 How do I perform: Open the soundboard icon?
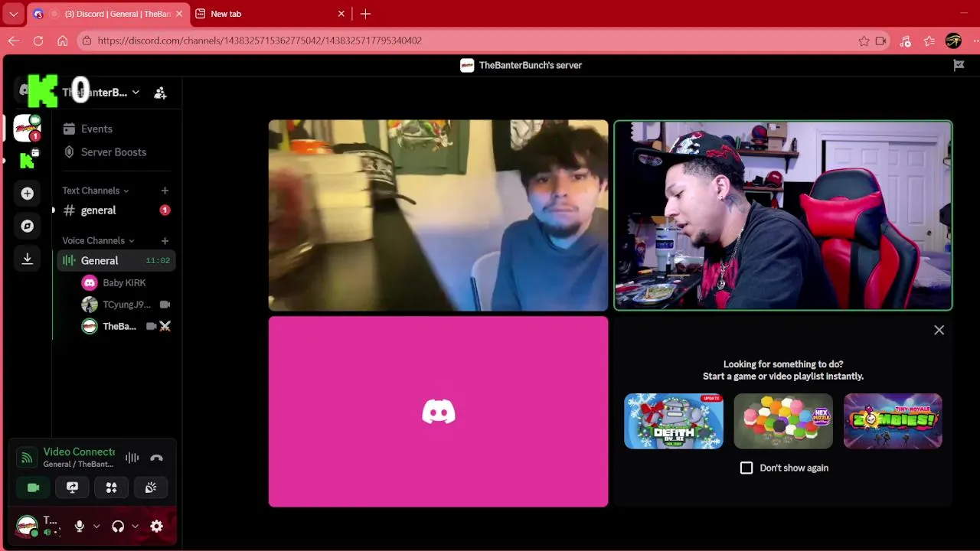[x=151, y=487]
